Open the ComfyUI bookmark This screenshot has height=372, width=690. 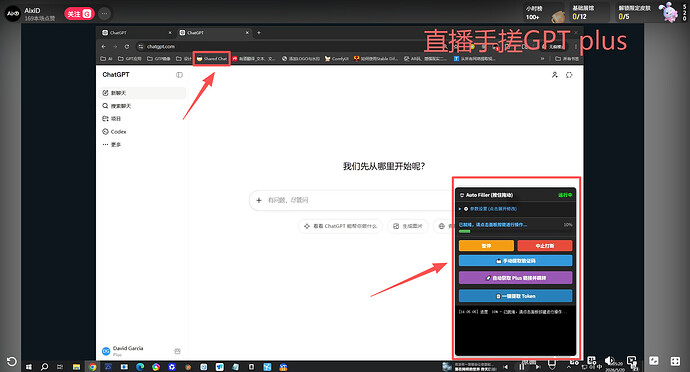coord(337,59)
